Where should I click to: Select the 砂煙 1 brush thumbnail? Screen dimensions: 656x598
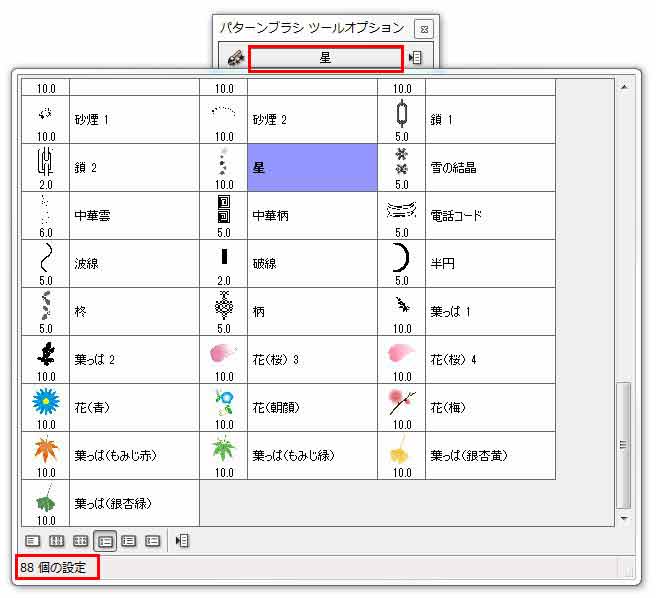45,114
